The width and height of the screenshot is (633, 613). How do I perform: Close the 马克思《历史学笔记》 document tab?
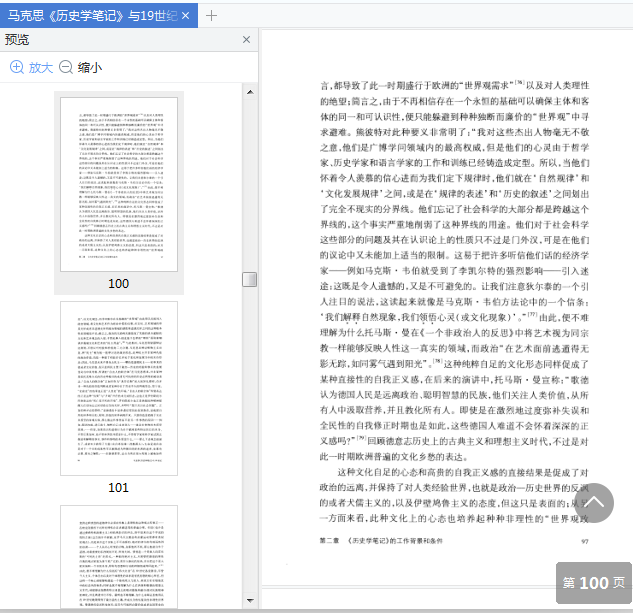tap(185, 16)
